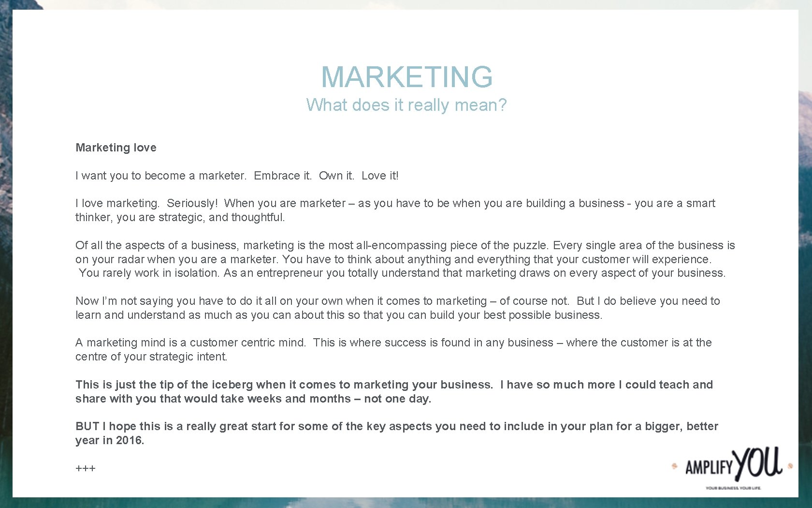
Task: Click the line thinker, you are strategic
Action: click(x=180, y=217)
